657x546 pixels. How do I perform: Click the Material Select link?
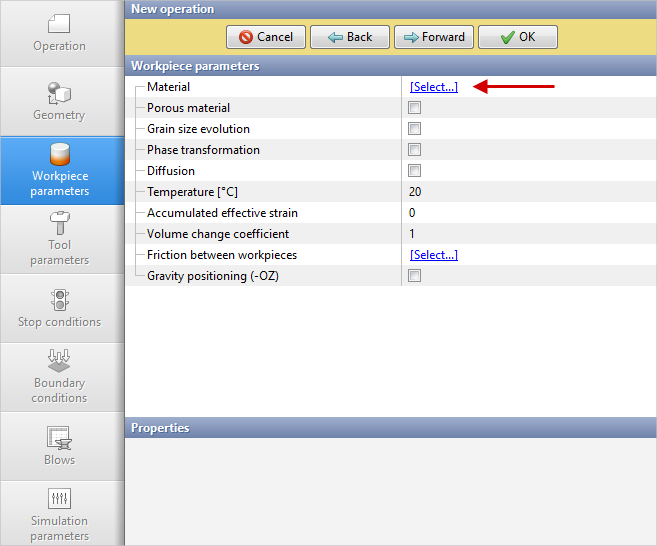433,87
